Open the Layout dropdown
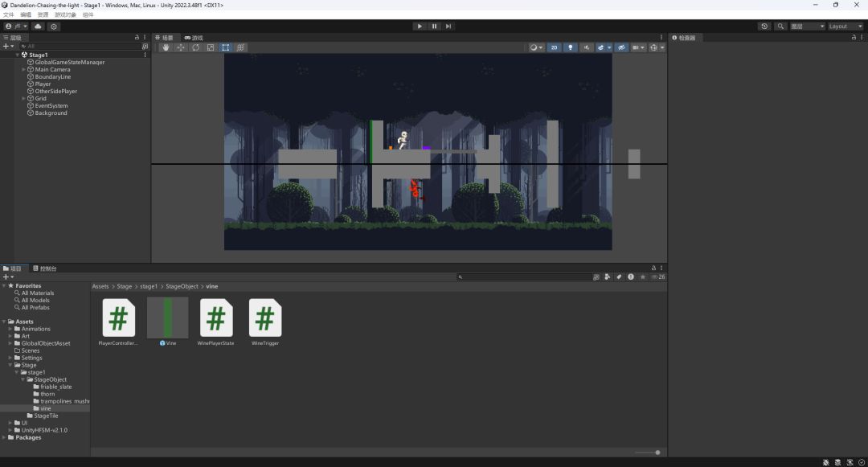The width and height of the screenshot is (868, 467). tap(845, 27)
